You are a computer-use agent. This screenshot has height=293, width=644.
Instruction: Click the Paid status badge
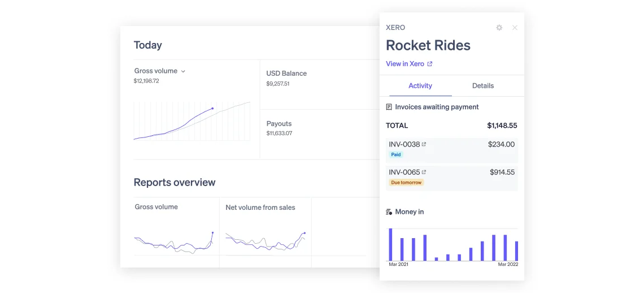coord(396,154)
